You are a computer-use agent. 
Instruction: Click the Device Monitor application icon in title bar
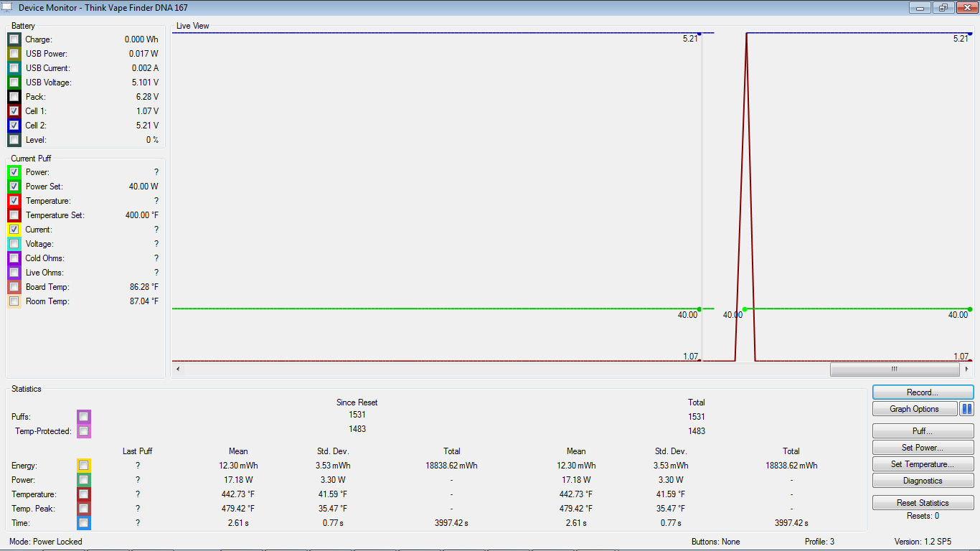point(7,8)
